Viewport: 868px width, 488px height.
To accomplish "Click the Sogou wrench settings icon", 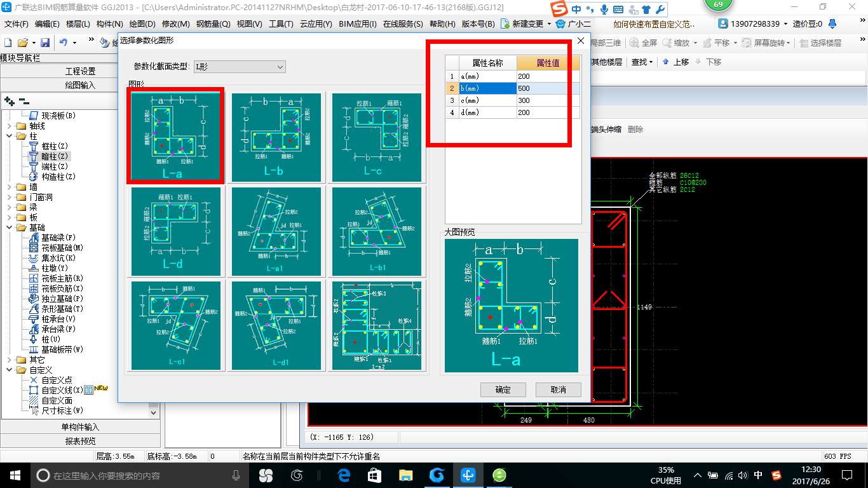I will [660, 10].
